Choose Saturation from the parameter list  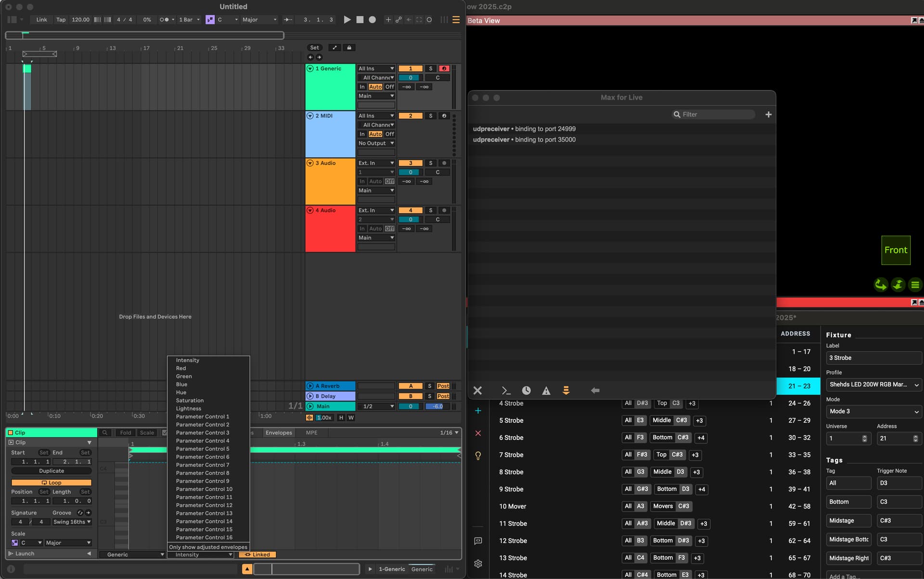point(190,400)
